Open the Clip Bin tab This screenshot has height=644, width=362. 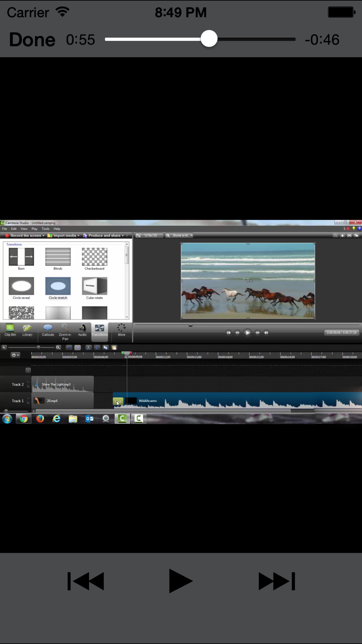click(10, 330)
